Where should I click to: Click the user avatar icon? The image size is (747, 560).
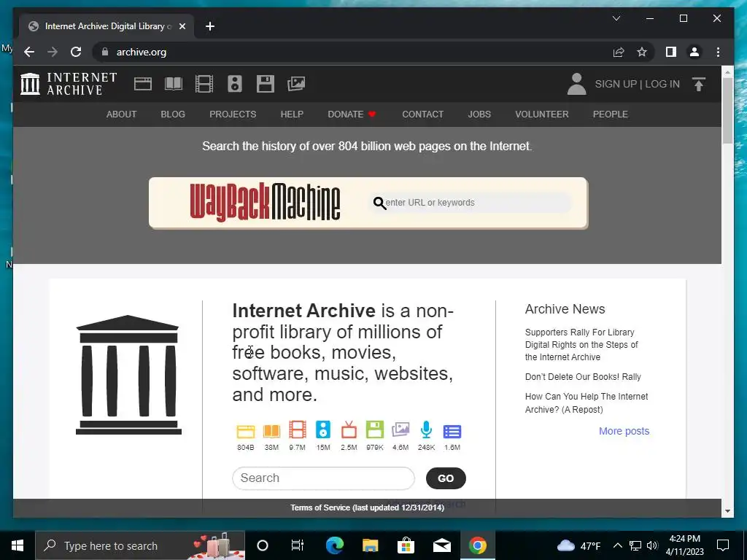(x=576, y=84)
